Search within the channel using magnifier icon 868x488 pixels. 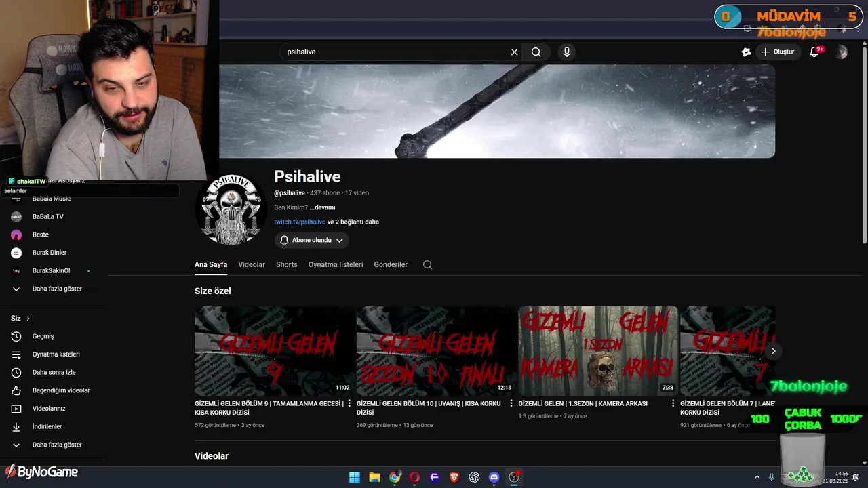(427, 265)
